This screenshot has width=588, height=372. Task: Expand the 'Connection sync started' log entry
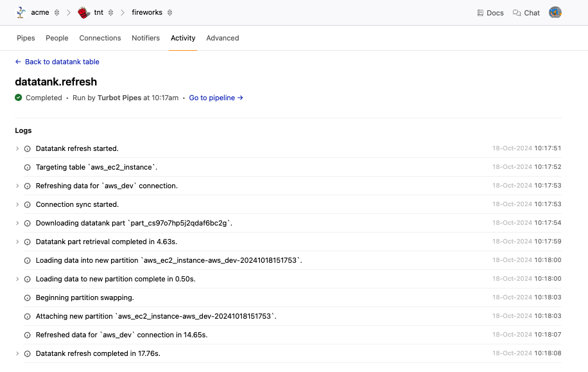point(17,204)
